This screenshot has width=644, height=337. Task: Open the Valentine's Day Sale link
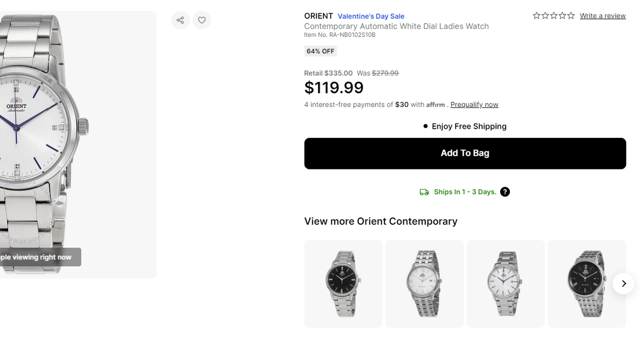coord(371,16)
